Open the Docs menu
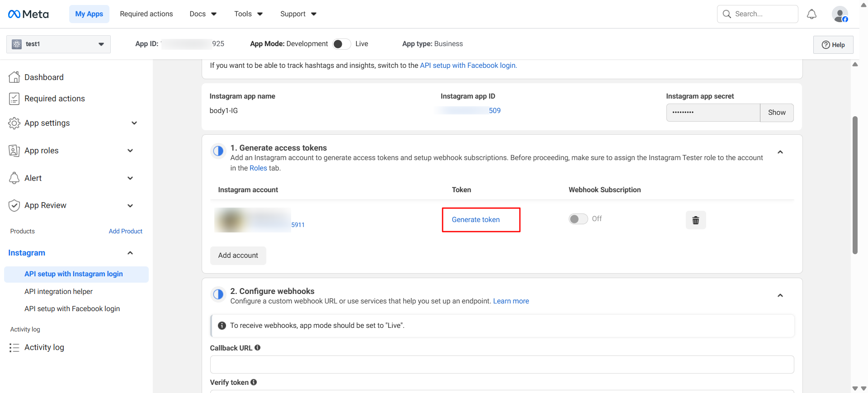 click(x=203, y=14)
